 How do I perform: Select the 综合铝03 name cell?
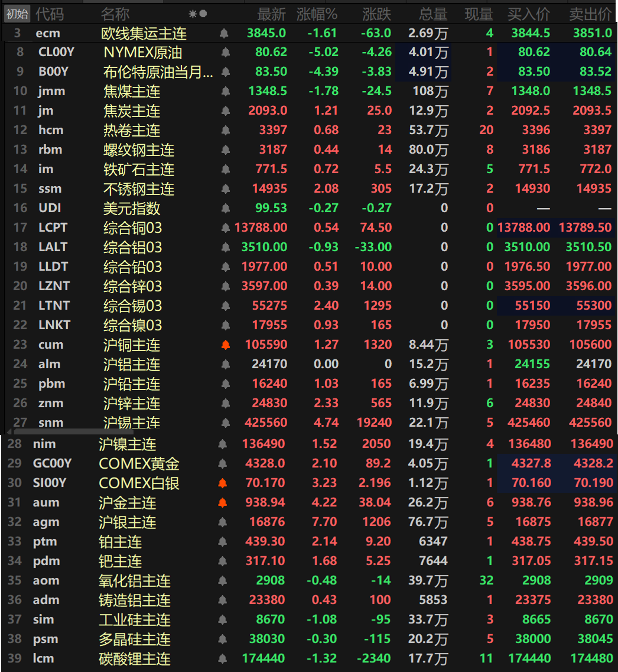coord(133,247)
